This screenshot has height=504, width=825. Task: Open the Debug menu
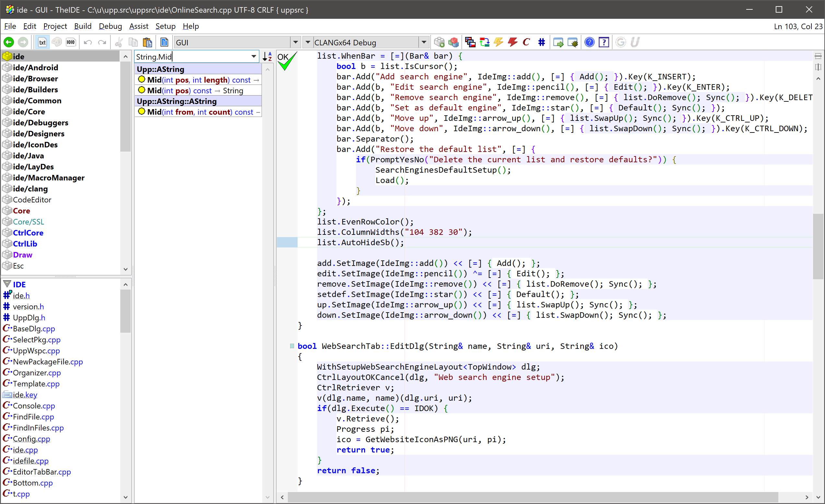tap(110, 26)
